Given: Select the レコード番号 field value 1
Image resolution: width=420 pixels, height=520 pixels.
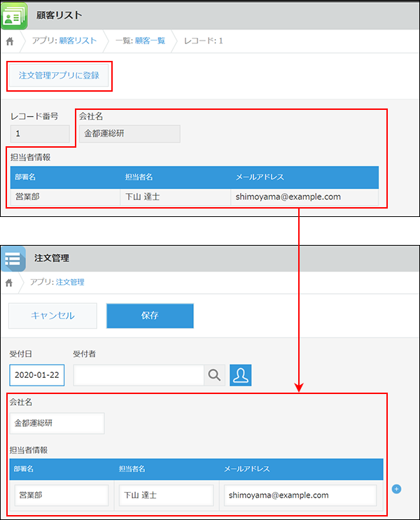Looking at the screenshot, I should 40,134.
